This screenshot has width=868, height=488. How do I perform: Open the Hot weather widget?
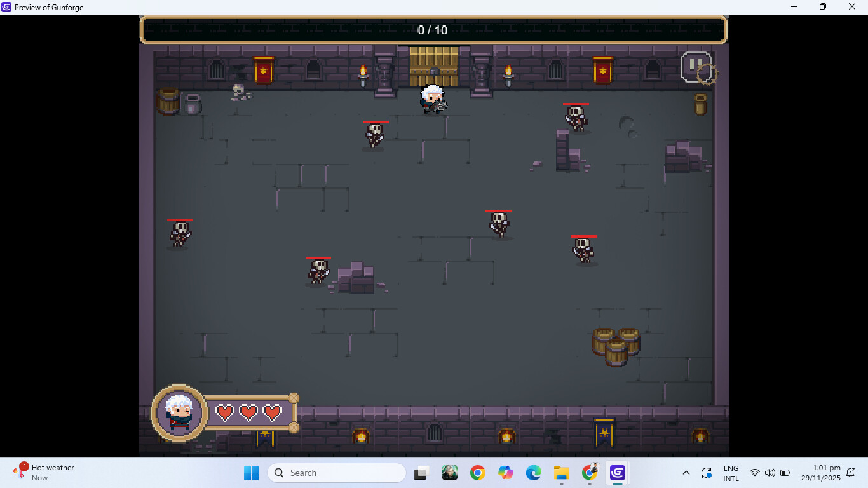(x=43, y=473)
